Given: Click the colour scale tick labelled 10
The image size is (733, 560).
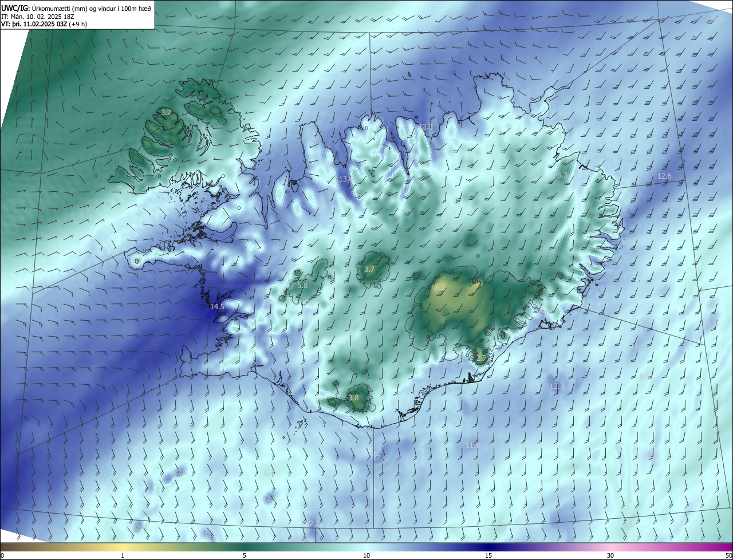Looking at the screenshot, I should point(366,556).
